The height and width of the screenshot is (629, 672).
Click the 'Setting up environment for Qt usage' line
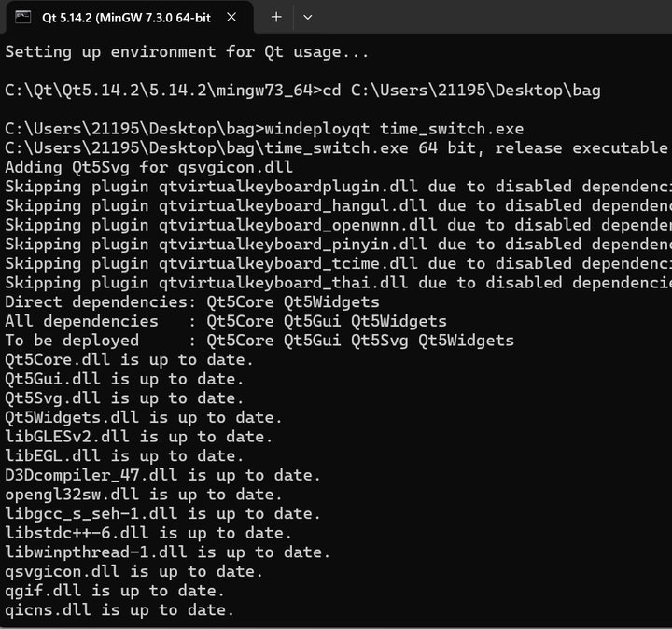187,51
